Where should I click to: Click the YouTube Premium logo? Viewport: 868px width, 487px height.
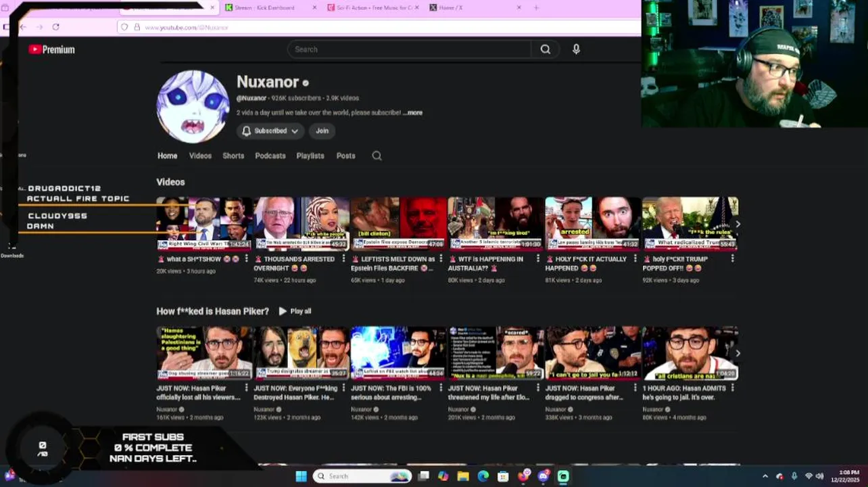pos(52,49)
